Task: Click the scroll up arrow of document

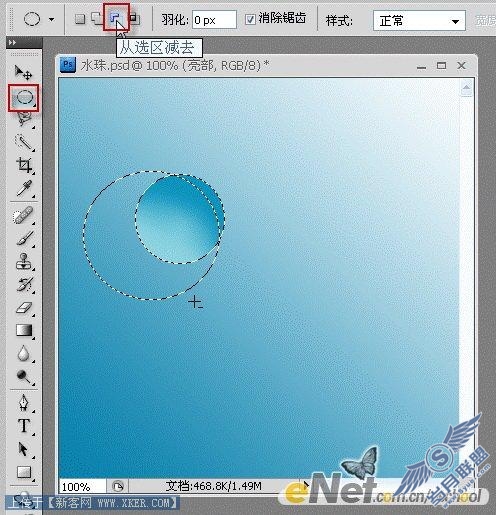Action: [466, 89]
